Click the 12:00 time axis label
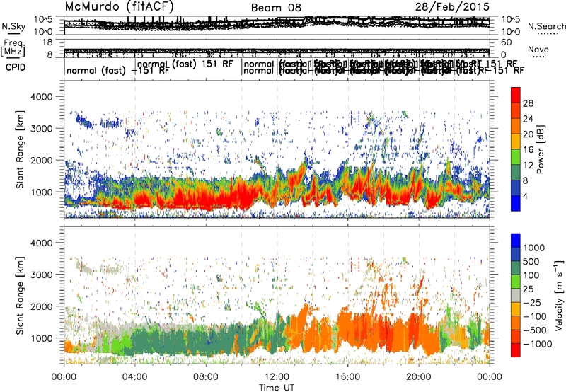Viewport: 566px width, 392px height. (277, 377)
